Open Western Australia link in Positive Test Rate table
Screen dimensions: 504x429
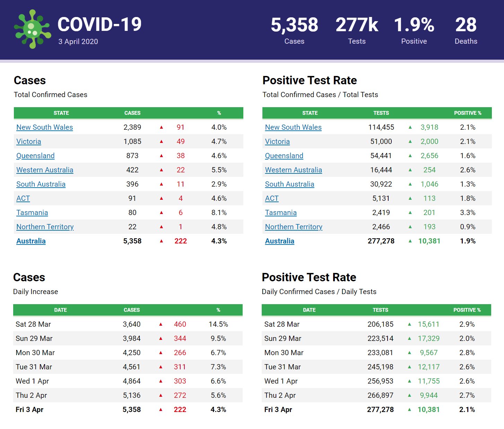click(294, 170)
